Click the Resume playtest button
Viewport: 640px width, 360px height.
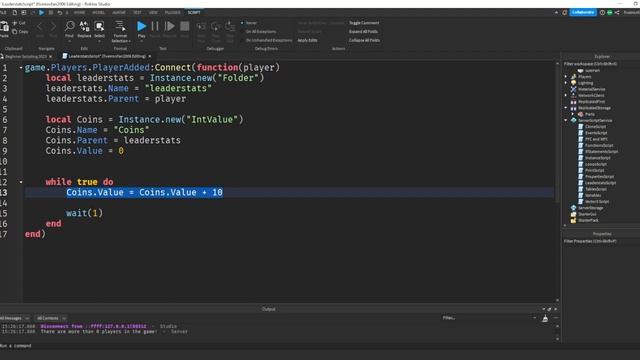click(x=169, y=27)
